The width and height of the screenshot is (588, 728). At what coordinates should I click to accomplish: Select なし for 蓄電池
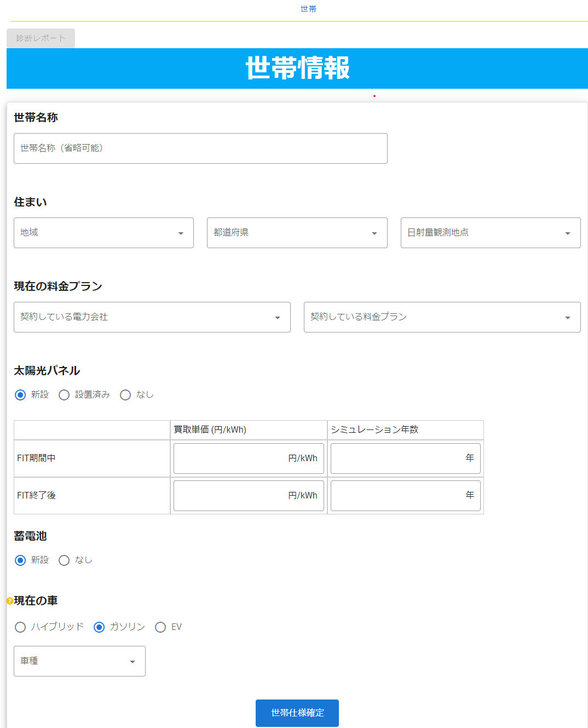pyautogui.click(x=64, y=560)
